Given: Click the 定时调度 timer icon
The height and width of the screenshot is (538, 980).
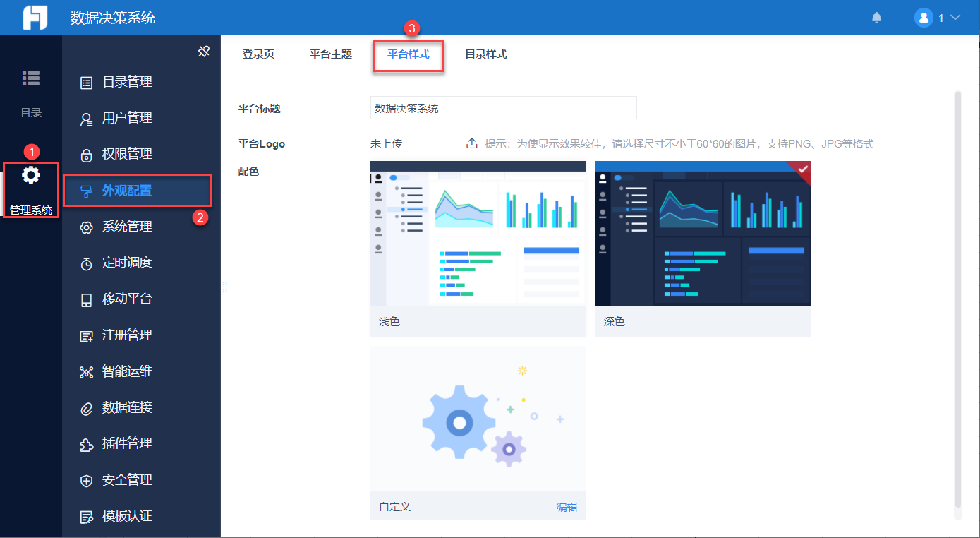Looking at the screenshot, I should click(86, 263).
